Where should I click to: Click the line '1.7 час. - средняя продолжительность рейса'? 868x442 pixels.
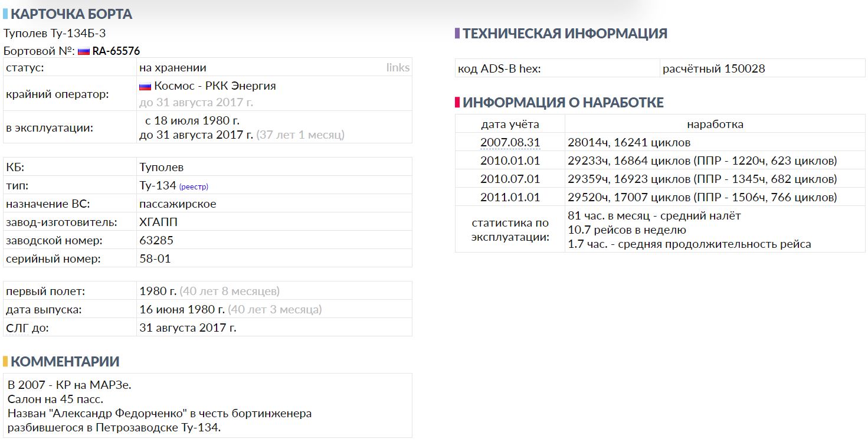tap(689, 244)
